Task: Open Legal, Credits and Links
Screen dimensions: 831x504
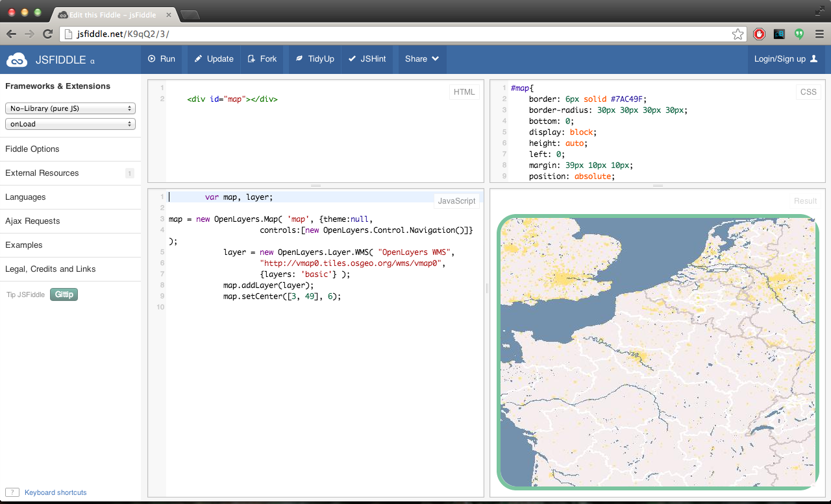Action: click(50, 269)
